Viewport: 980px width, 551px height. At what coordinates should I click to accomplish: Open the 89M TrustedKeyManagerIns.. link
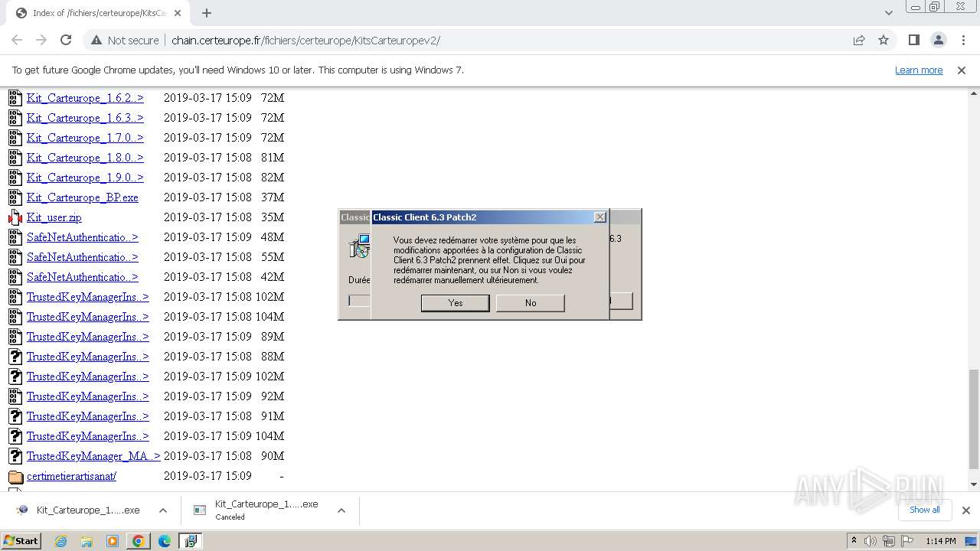(x=88, y=337)
